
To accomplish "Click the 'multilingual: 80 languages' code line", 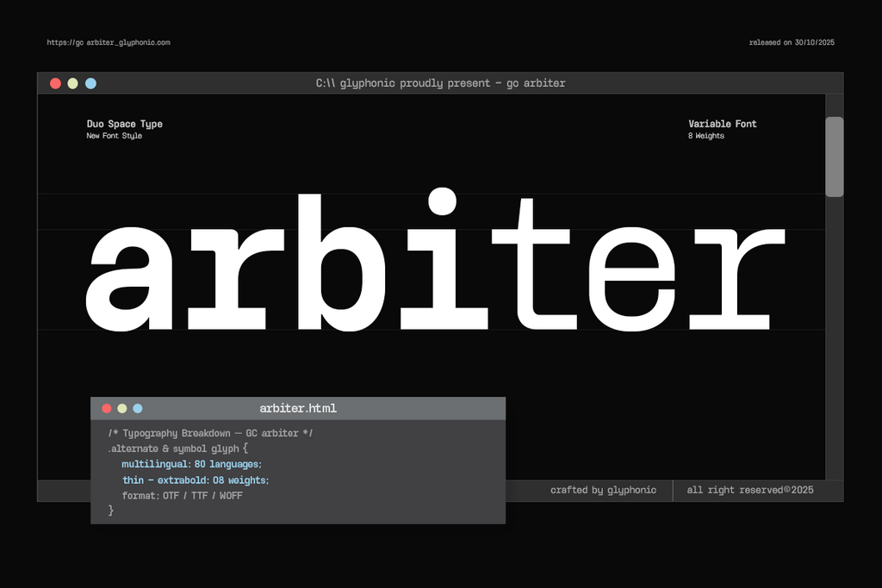I will (191, 464).
